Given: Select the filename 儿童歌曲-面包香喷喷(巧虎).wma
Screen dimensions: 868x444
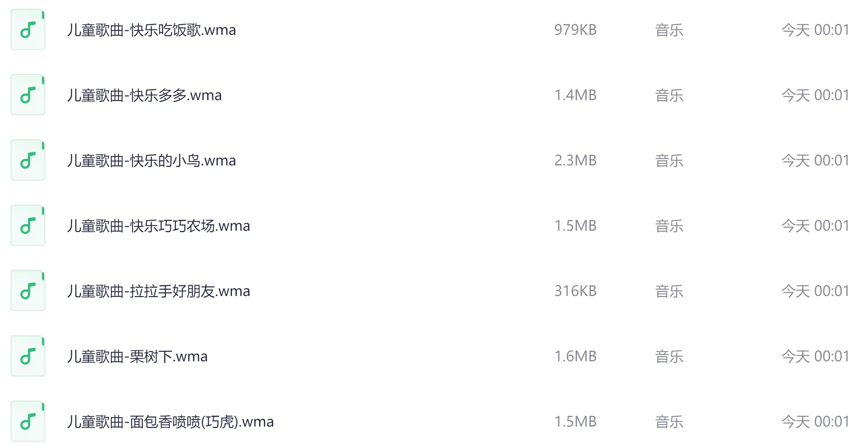Looking at the screenshot, I should pos(170,422).
